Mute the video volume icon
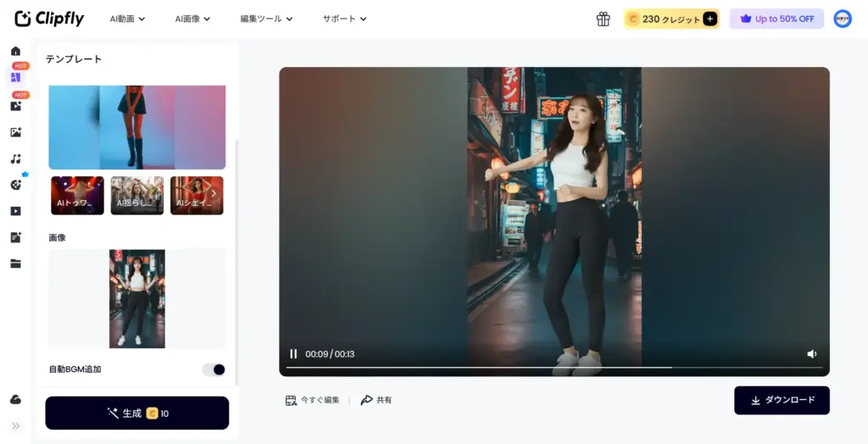The width and height of the screenshot is (868, 444). (x=811, y=354)
